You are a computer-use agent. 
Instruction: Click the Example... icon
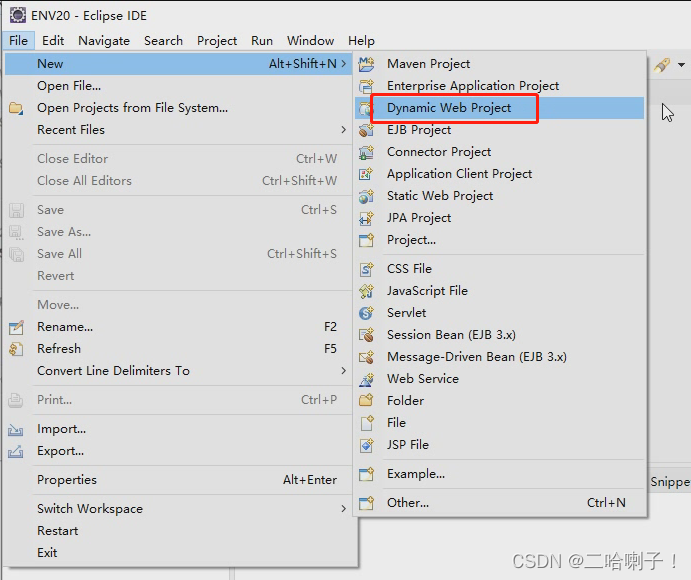[x=366, y=474]
